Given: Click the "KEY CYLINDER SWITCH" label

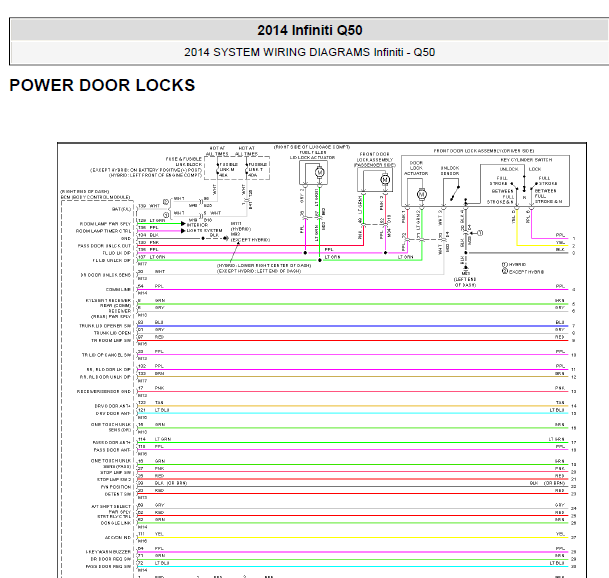Looking at the screenshot, I should 526,160.
